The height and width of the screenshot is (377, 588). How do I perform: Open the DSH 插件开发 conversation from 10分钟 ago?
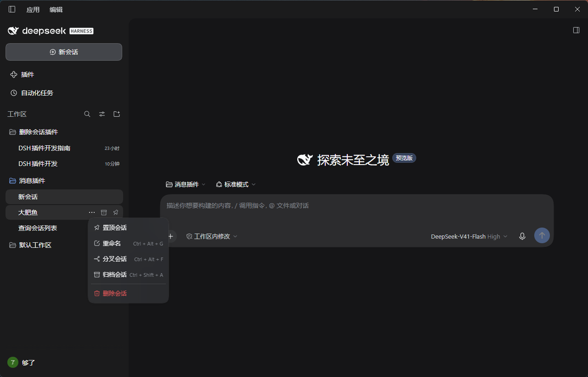point(64,164)
